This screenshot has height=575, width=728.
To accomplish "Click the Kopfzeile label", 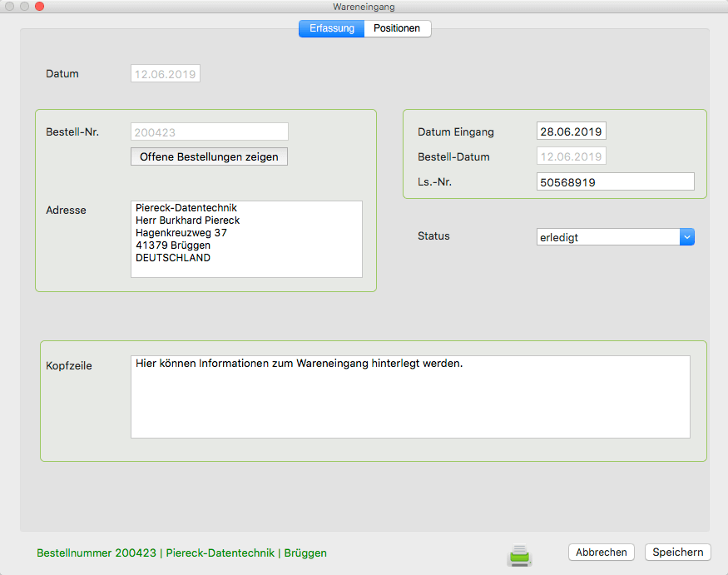I will [x=69, y=366].
